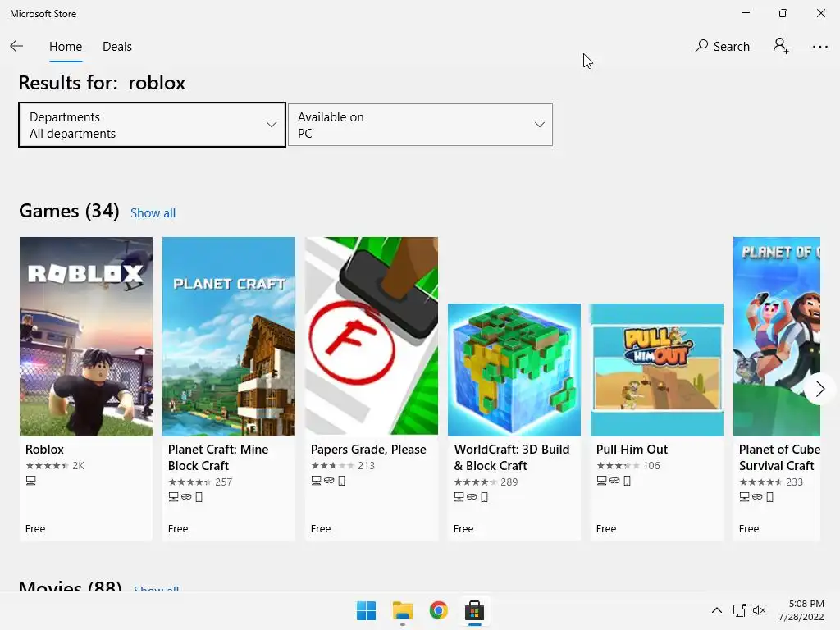Open the Windows Start menu
This screenshot has width=840, height=630.
click(367, 610)
